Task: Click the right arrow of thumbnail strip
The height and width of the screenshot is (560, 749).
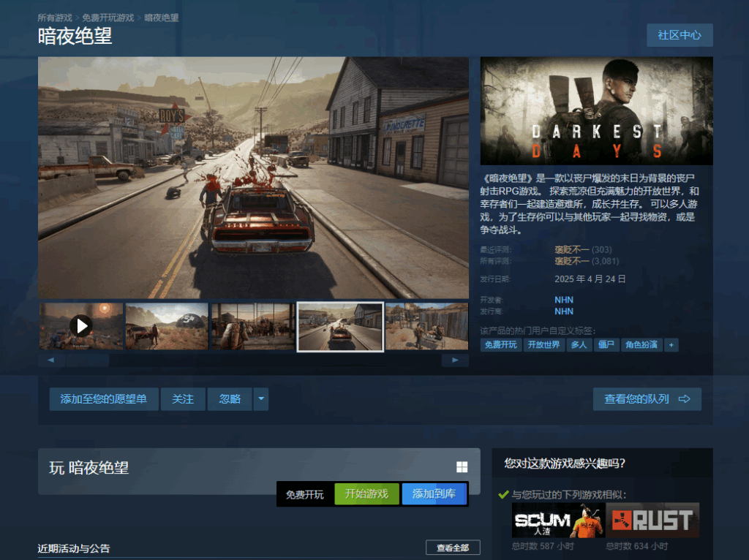Action: (455, 360)
